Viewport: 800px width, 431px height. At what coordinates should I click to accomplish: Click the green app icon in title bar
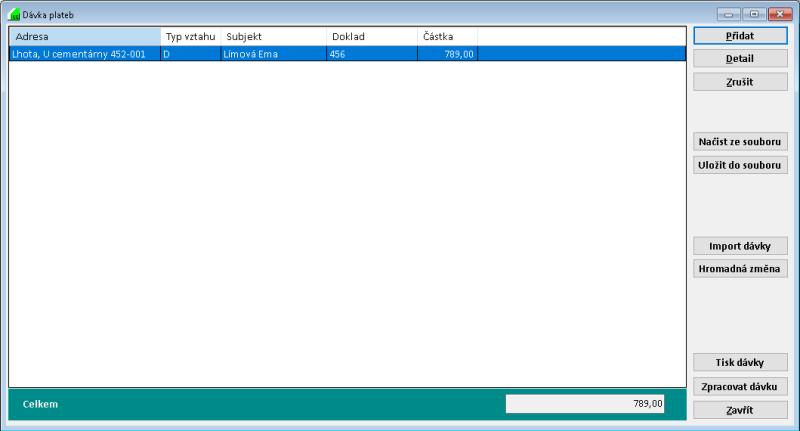pyautogui.click(x=14, y=15)
